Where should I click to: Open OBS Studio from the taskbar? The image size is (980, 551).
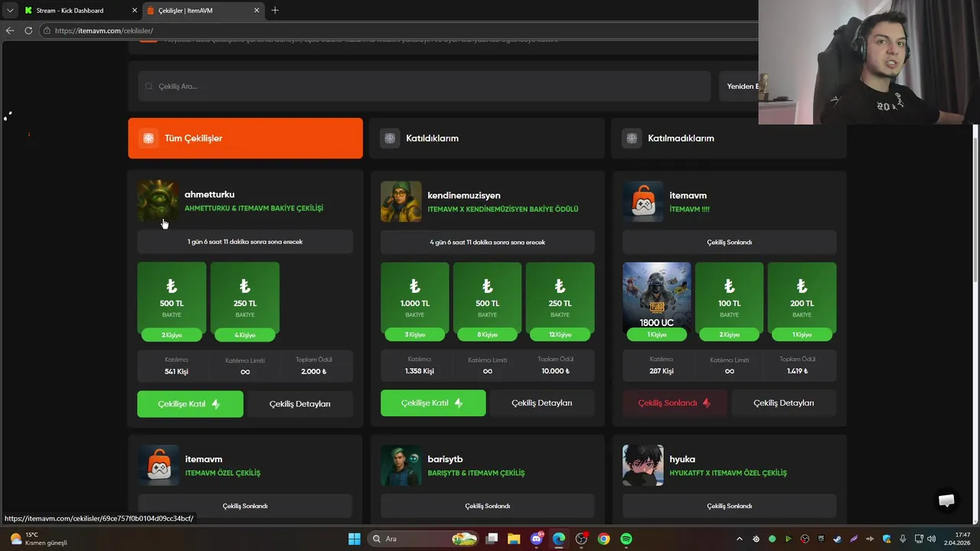[x=581, y=539]
